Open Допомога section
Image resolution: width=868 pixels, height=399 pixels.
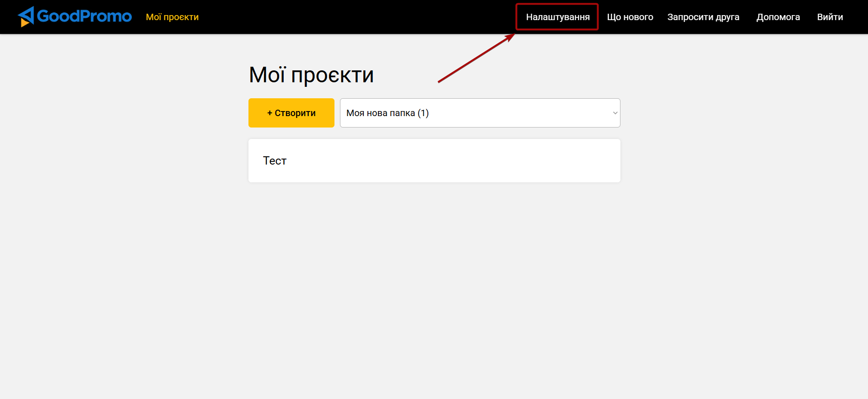(778, 17)
